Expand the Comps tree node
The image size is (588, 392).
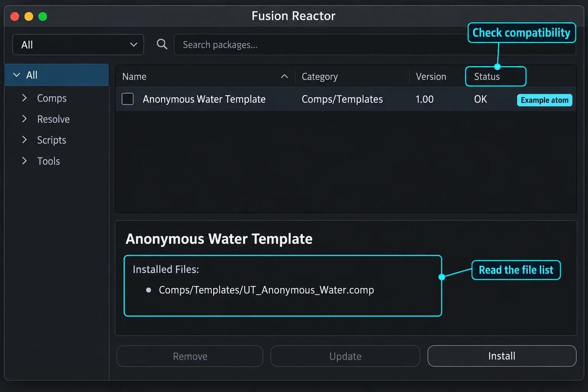(24, 98)
